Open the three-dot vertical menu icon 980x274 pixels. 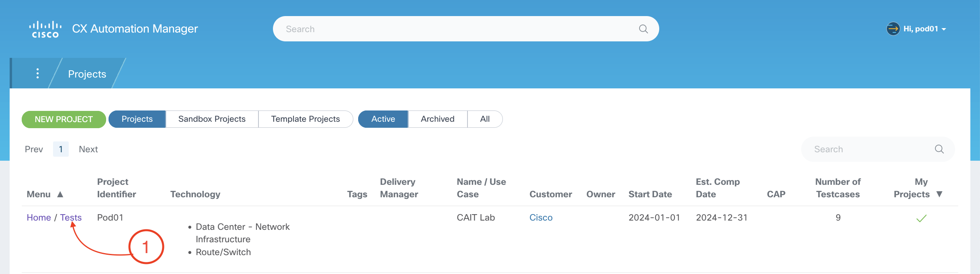(37, 74)
